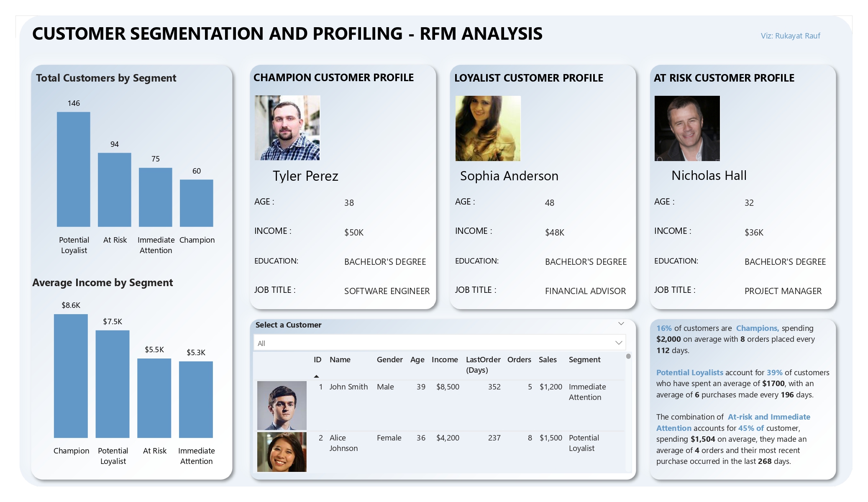Click the LOYALIST CUSTOMER PROFILE heading
868x502 pixels.
point(529,78)
